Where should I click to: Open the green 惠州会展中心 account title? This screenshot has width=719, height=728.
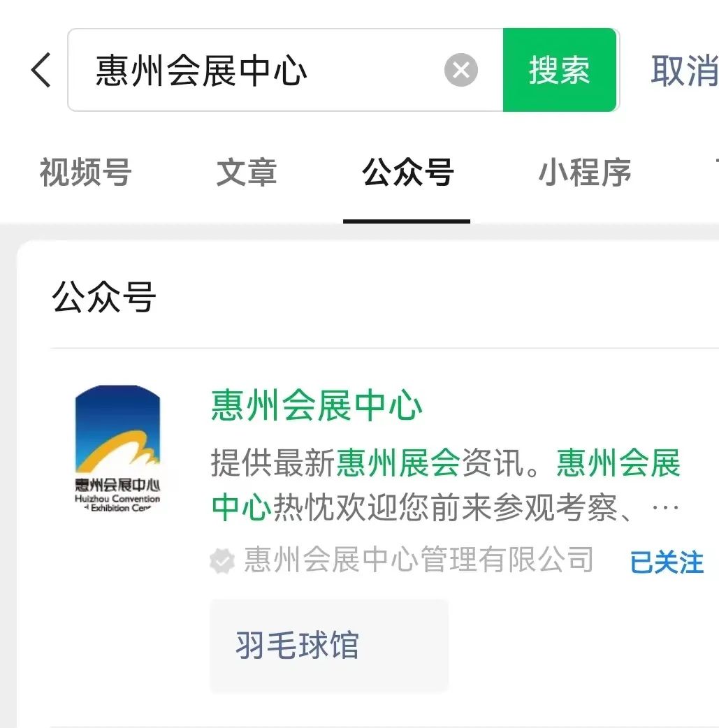317,405
